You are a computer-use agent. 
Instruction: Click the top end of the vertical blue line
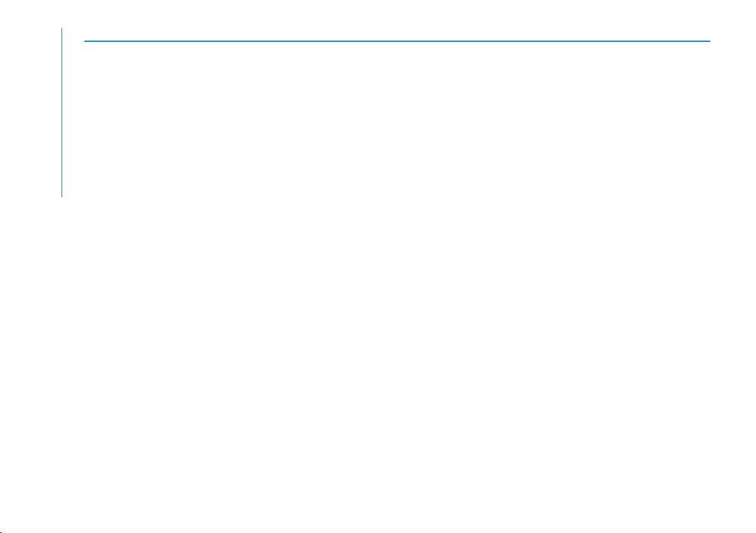62,29
